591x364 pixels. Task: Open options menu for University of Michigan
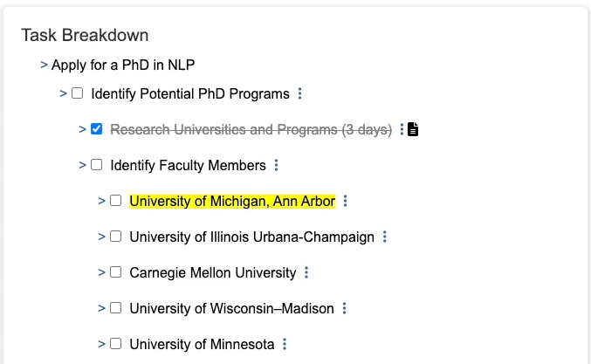click(346, 201)
